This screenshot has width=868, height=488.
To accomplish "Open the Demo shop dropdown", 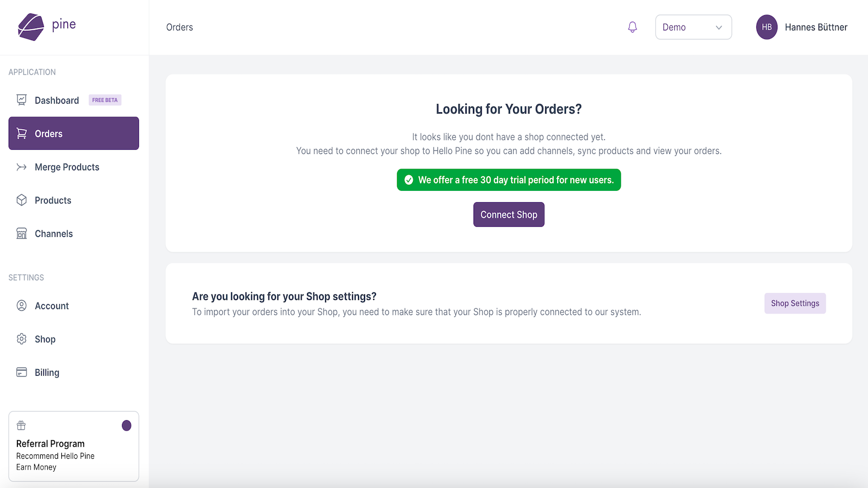I will 693,27.
